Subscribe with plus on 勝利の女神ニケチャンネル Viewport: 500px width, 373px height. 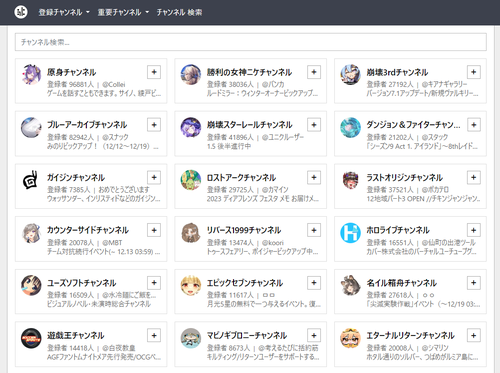(314, 72)
